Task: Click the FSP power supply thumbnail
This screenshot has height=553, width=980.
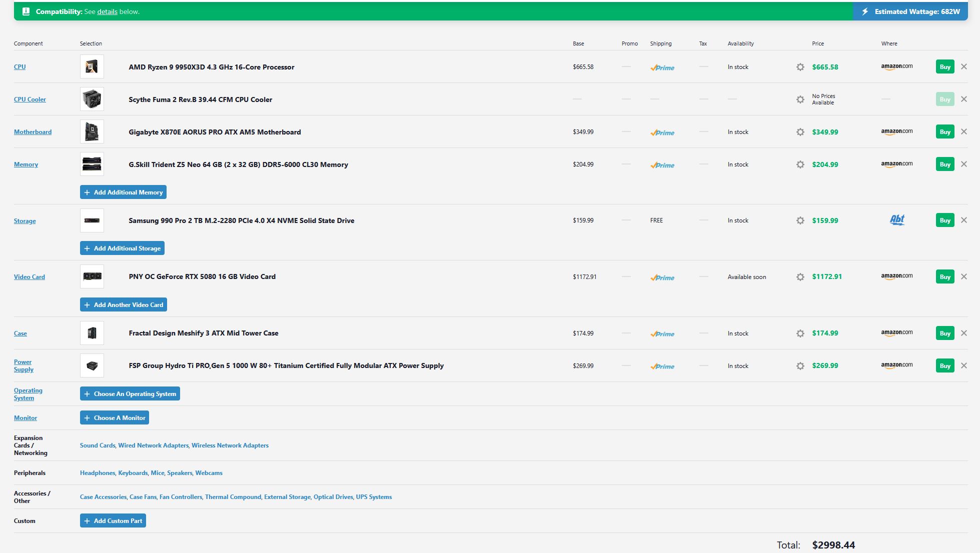Action: tap(92, 365)
